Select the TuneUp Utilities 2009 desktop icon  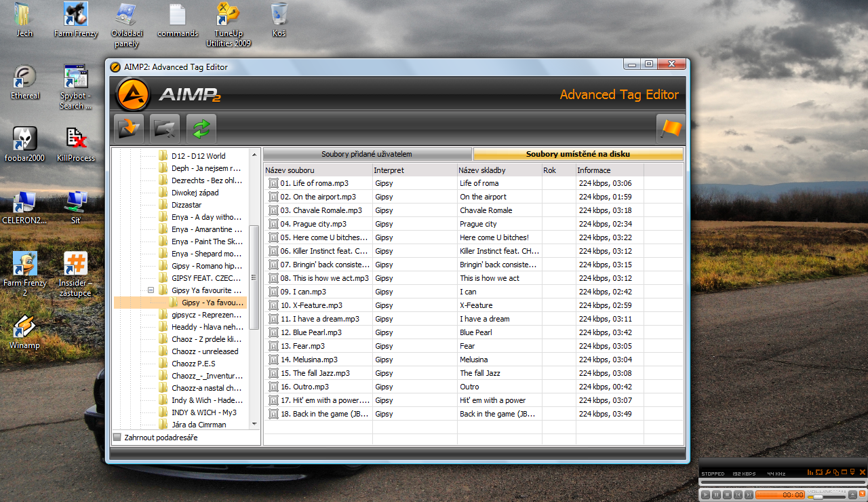229,25
